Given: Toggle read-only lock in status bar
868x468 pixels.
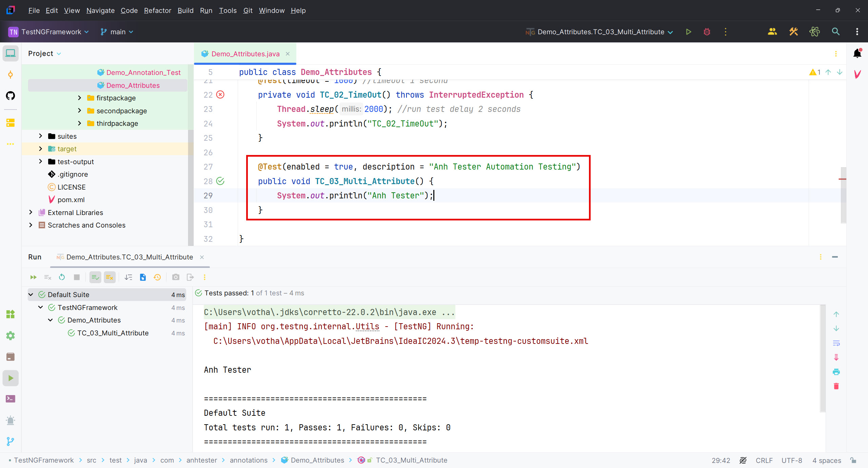Looking at the screenshot, I should (853, 460).
